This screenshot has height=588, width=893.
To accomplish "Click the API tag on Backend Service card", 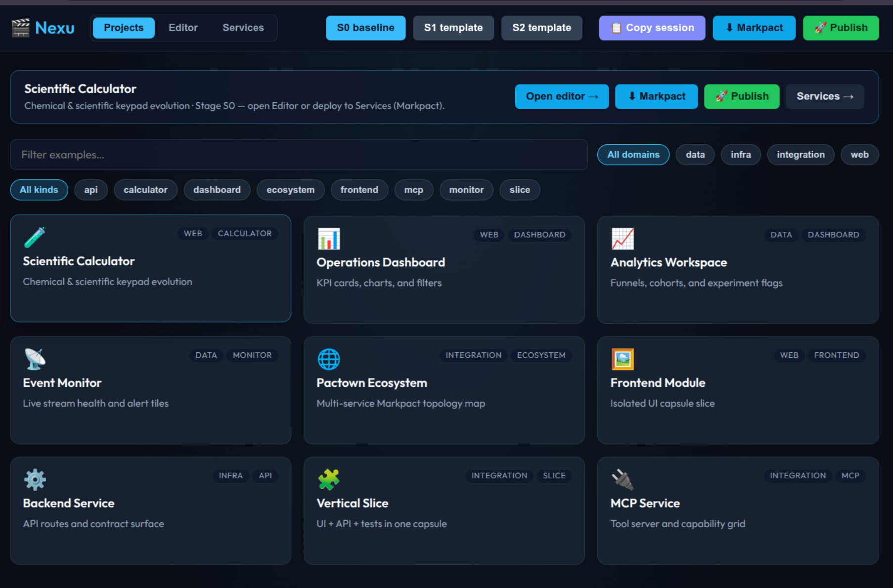I will (265, 476).
